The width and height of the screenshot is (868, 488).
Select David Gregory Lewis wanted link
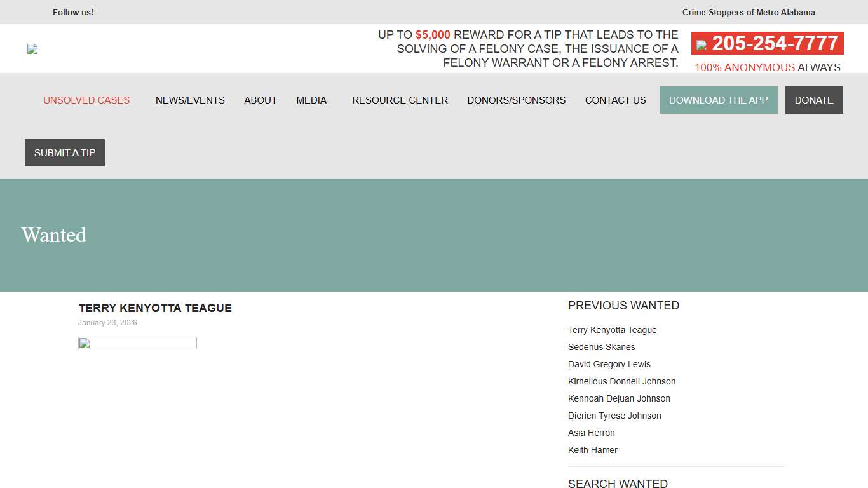click(x=609, y=364)
